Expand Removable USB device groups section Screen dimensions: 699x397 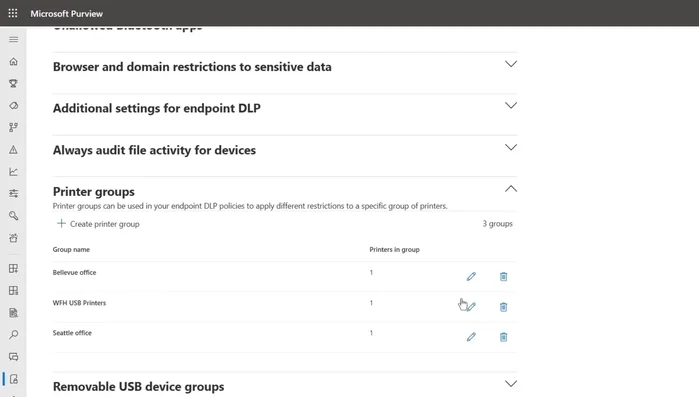point(511,384)
